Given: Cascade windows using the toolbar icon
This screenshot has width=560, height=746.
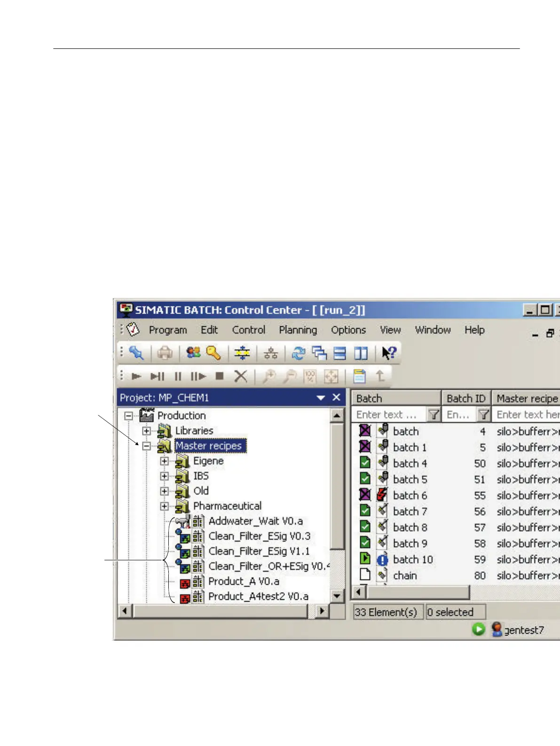Looking at the screenshot, I should tap(319, 353).
